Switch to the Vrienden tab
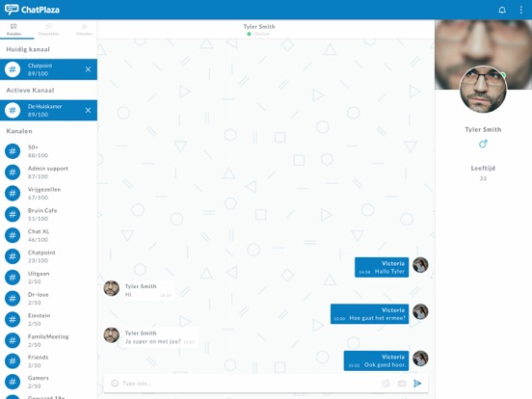 pos(84,30)
